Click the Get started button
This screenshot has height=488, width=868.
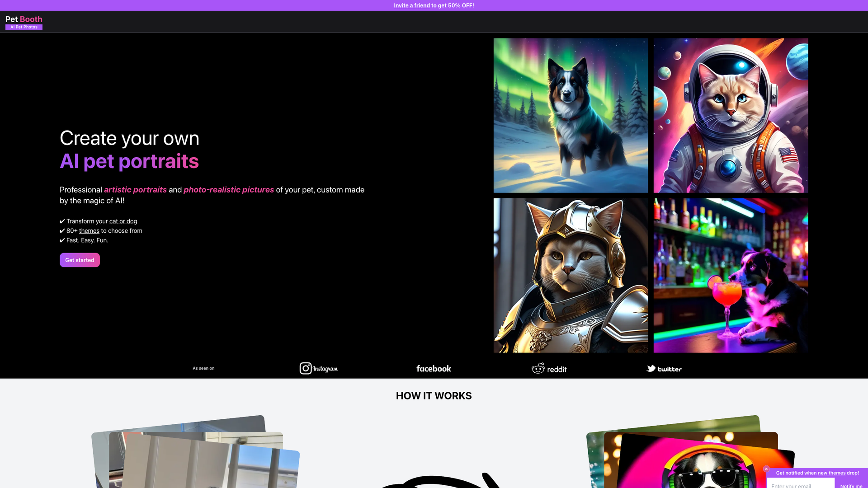pos(80,260)
